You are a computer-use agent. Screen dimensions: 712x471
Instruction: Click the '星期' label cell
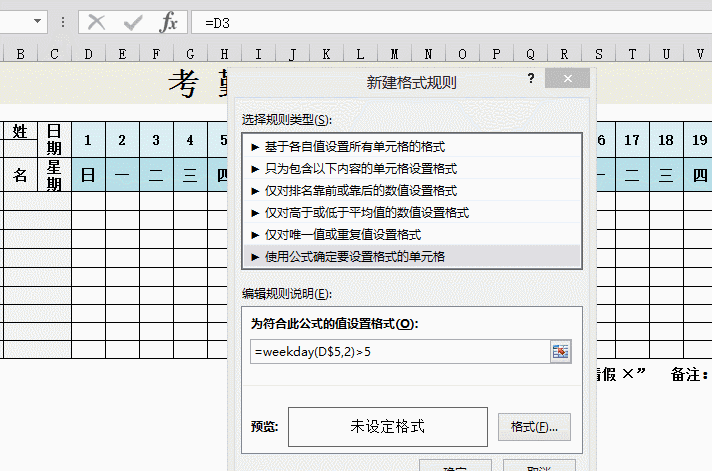tap(54, 174)
